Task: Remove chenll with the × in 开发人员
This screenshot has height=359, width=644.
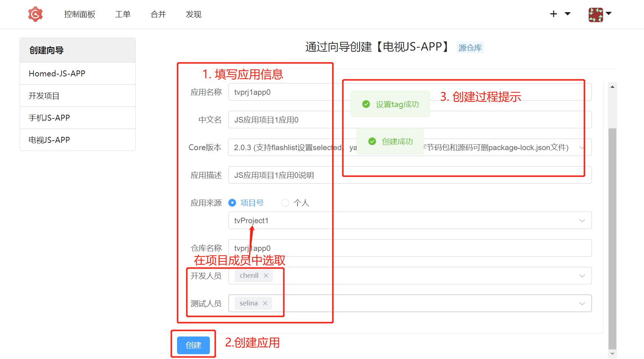Action: (x=266, y=275)
